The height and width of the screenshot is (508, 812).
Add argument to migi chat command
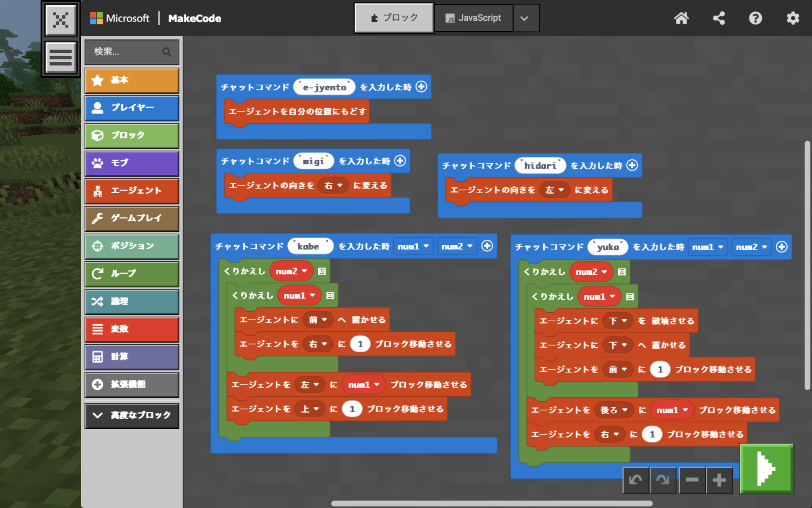point(400,161)
